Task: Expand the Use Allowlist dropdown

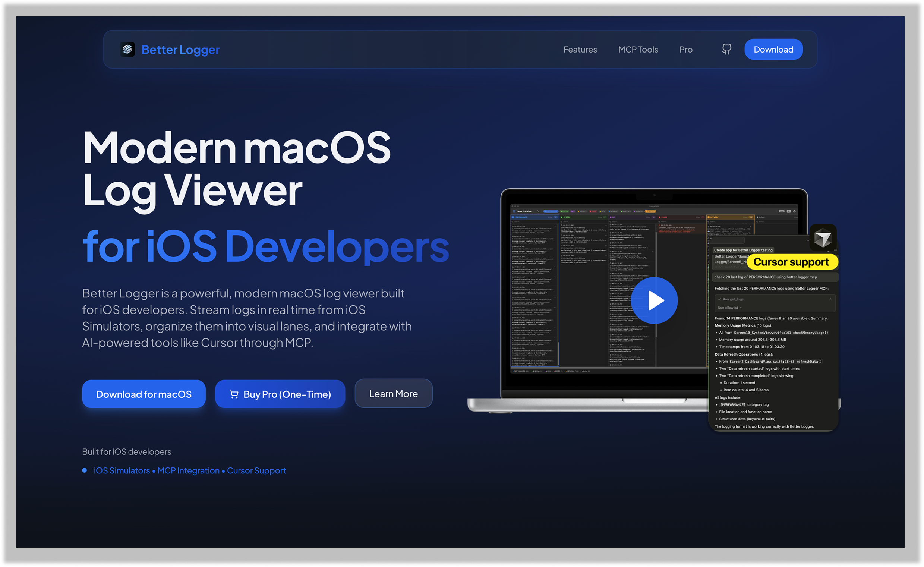Action: (x=730, y=308)
